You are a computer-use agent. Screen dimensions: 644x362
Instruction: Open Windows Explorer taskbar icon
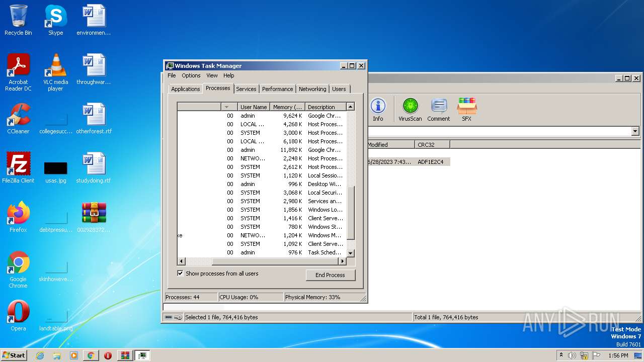(x=57, y=355)
